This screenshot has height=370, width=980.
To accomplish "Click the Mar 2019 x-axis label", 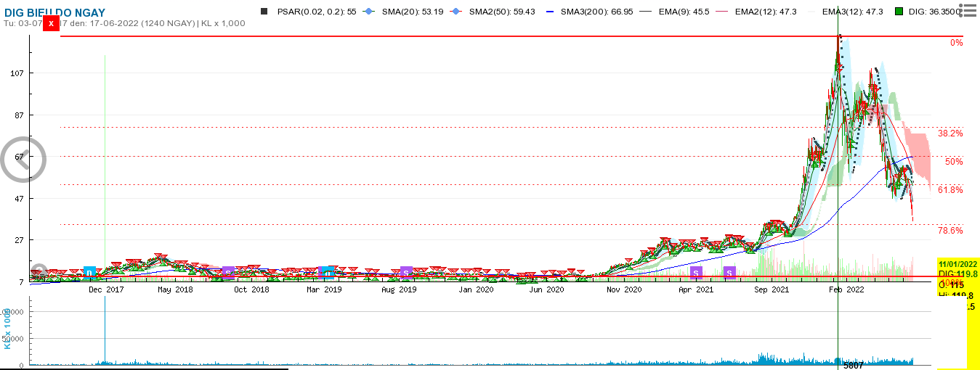I will (x=324, y=289).
